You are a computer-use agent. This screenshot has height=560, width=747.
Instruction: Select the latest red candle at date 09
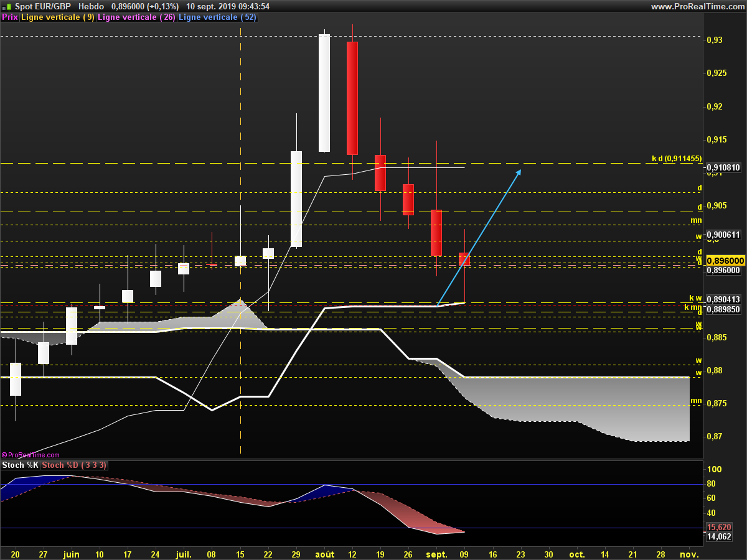point(464,259)
